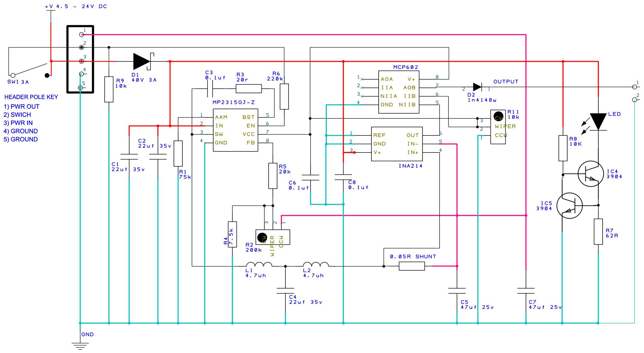Click the '5) GROUND' legend line
The width and height of the screenshot is (644, 353).
(21, 139)
